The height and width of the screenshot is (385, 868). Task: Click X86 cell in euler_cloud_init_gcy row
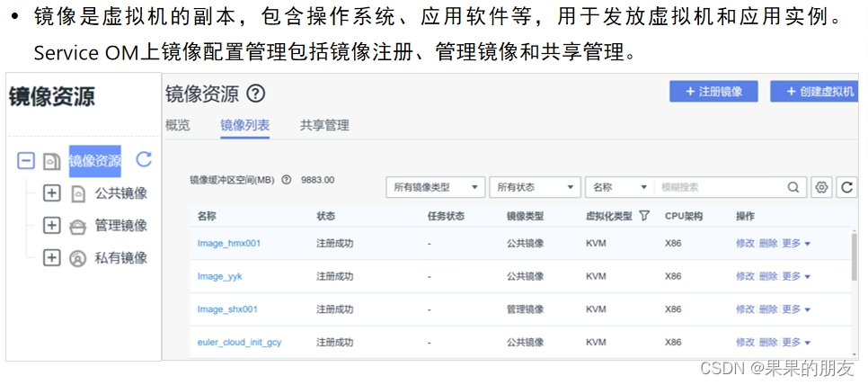(673, 343)
